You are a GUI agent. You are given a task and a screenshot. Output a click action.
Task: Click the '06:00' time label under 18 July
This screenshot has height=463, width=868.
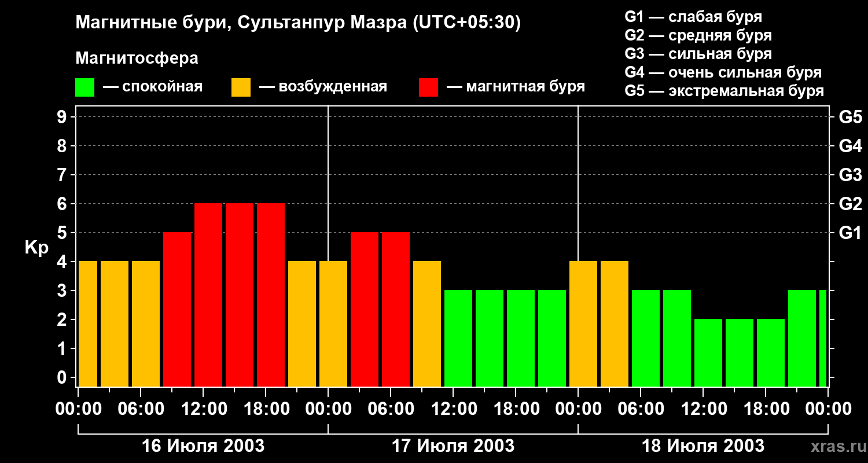[x=641, y=409]
